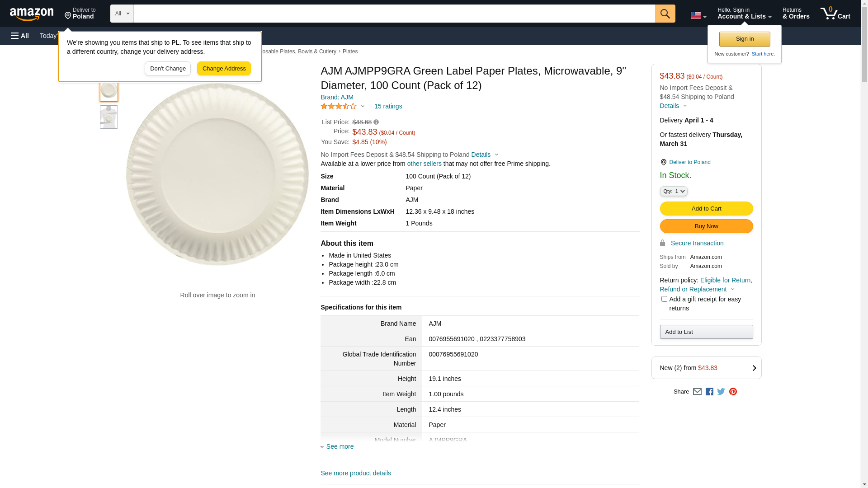Click the Amazon logo

(32, 14)
